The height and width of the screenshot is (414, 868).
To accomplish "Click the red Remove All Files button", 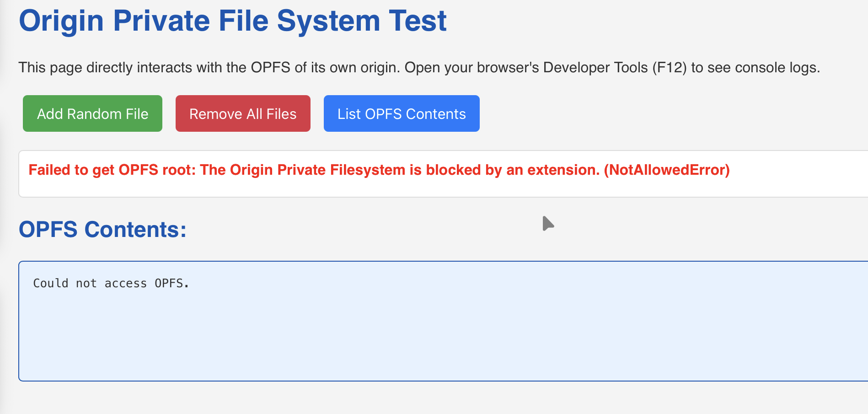I will pos(243,113).
